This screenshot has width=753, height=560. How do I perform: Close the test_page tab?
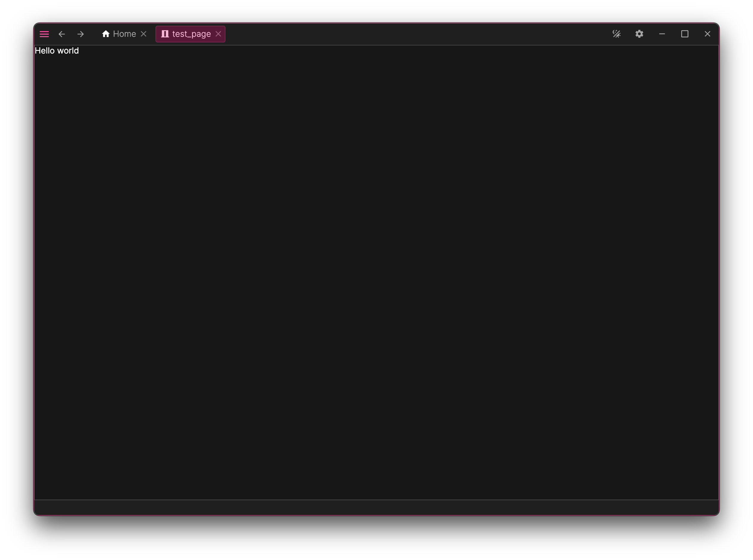(218, 34)
